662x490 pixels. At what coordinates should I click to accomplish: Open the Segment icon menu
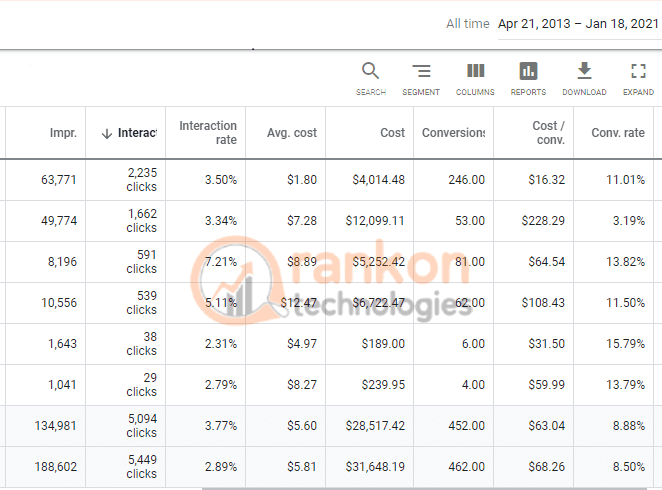(x=421, y=71)
